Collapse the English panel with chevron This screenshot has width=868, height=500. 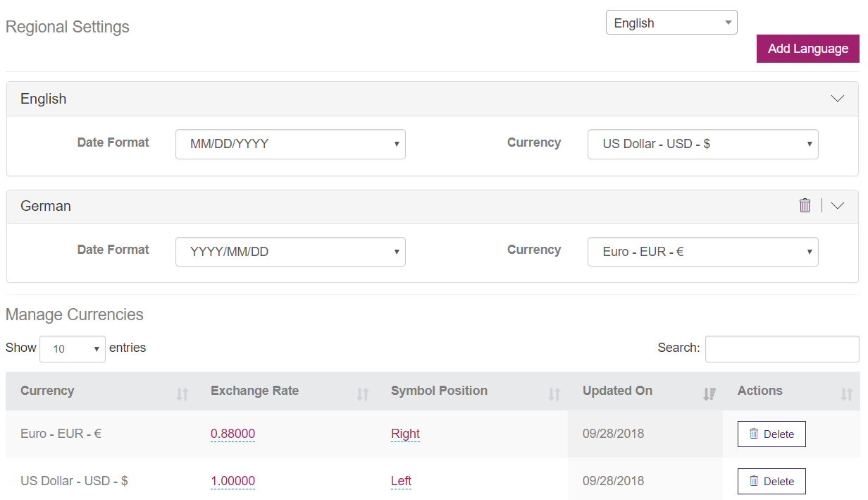(x=837, y=99)
